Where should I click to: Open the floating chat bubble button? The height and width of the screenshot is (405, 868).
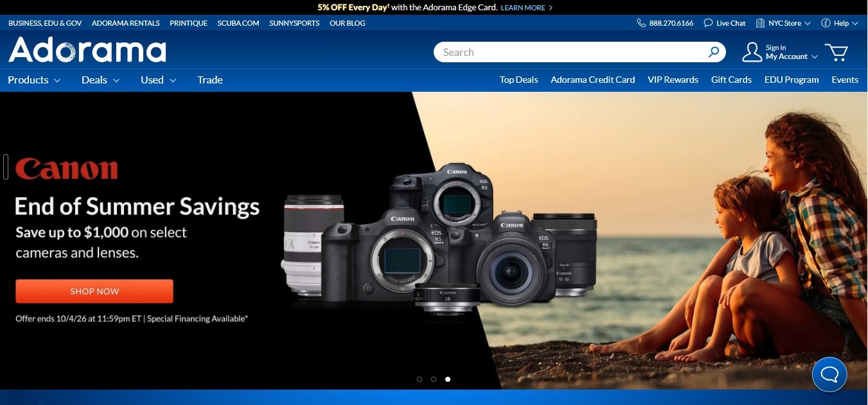pos(829,374)
